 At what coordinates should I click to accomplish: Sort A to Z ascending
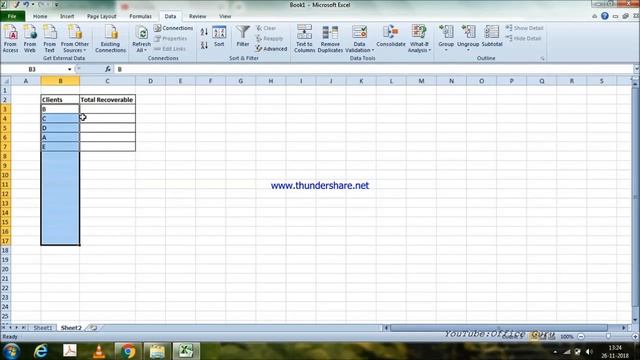(x=204, y=32)
